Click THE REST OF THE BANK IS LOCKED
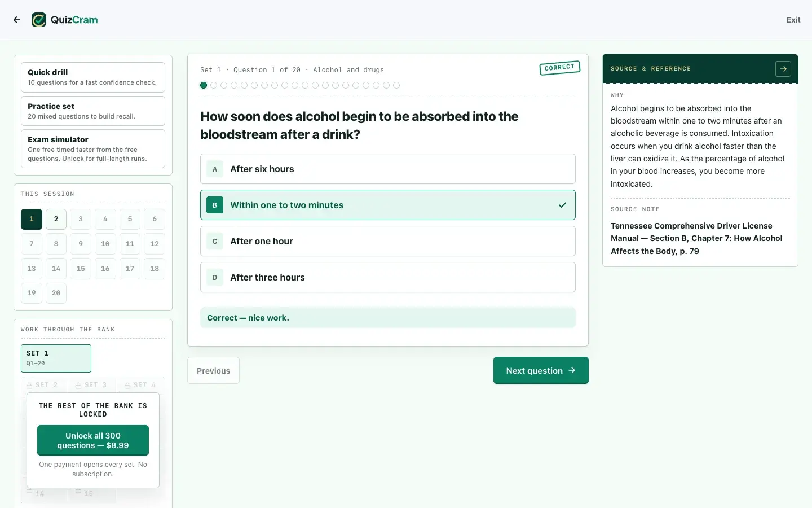The image size is (812, 508). coord(93,410)
